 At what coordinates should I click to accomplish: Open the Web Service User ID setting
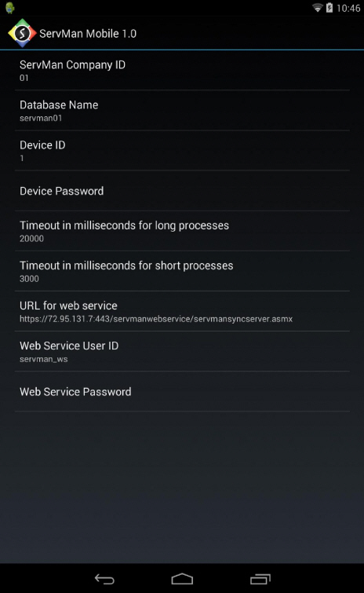[x=182, y=351]
